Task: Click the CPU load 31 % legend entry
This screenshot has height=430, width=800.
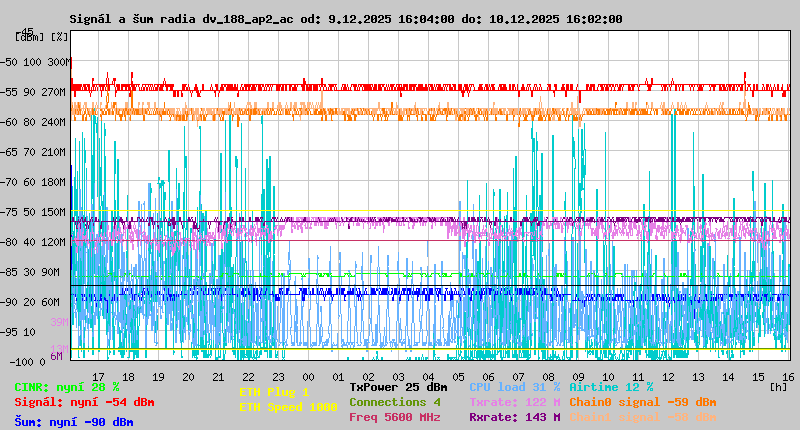Action: (x=514, y=386)
